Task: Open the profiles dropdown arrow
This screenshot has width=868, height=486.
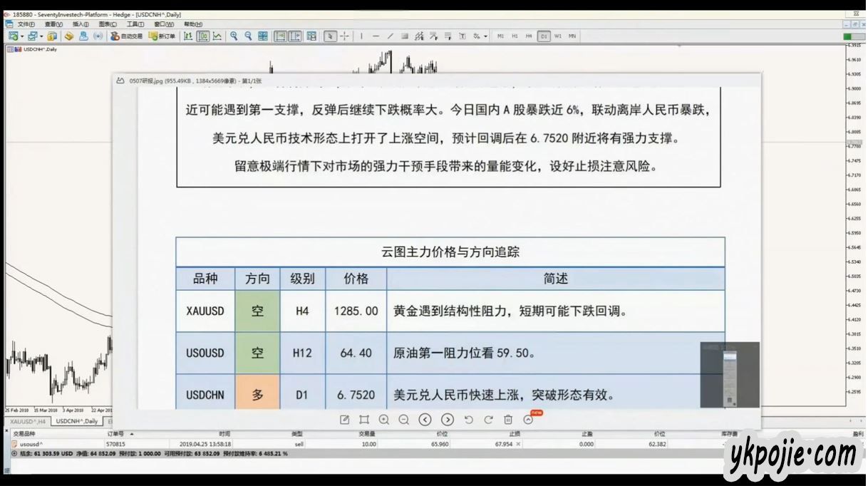Action: pyautogui.click(x=41, y=36)
